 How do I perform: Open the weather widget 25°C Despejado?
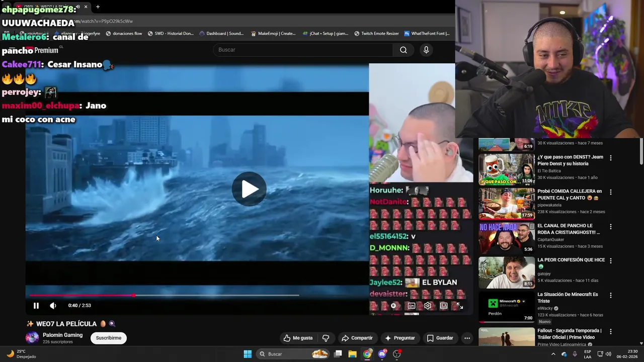[x=21, y=354]
